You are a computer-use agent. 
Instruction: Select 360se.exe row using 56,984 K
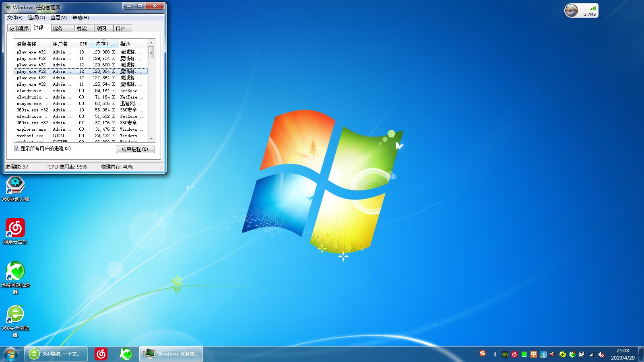click(81, 110)
